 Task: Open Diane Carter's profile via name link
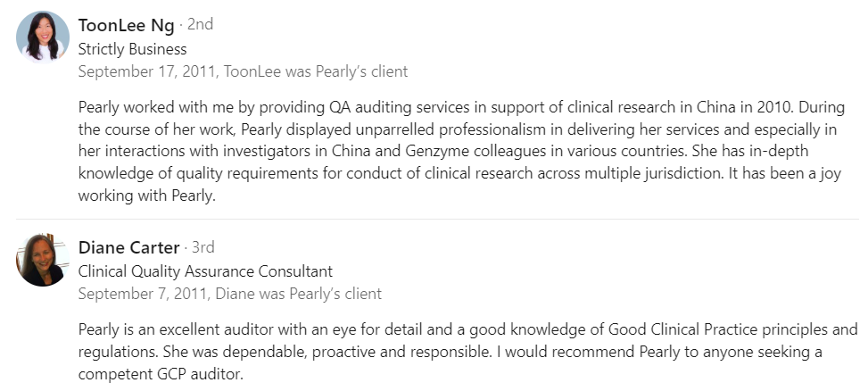pyautogui.click(x=128, y=247)
